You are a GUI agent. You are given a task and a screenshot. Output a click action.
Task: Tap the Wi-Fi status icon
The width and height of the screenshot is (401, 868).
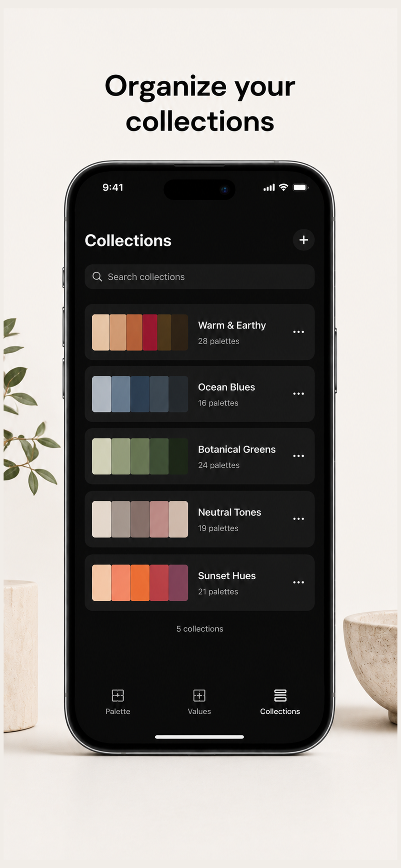[284, 187]
